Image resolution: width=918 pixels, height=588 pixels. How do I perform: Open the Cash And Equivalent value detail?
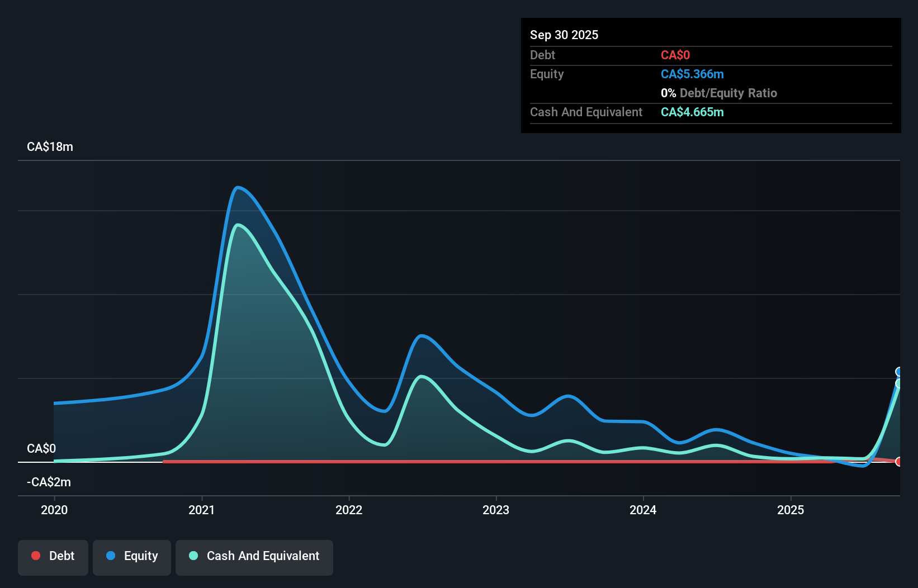coord(692,112)
